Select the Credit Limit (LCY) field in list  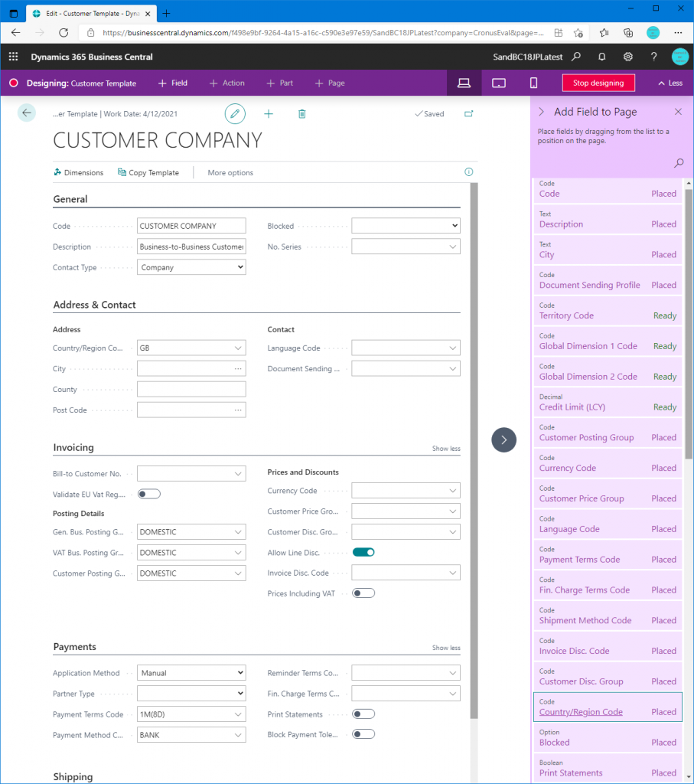tap(608, 403)
